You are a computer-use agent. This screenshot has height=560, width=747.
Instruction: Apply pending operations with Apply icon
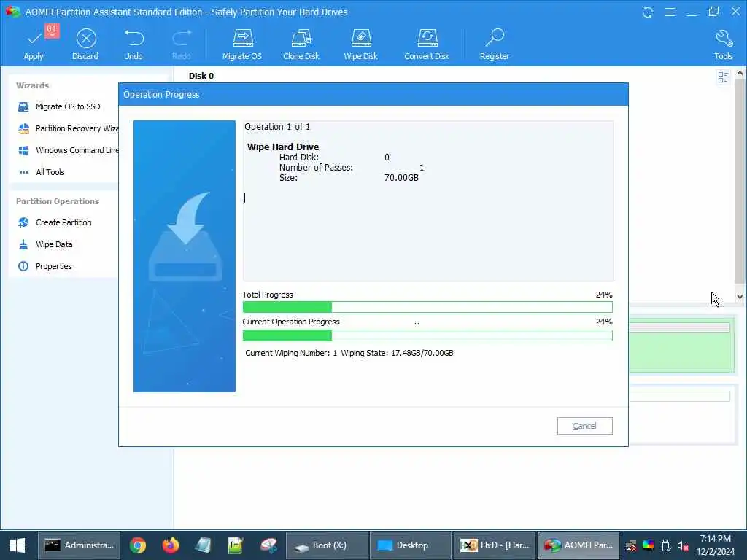coord(34,43)
